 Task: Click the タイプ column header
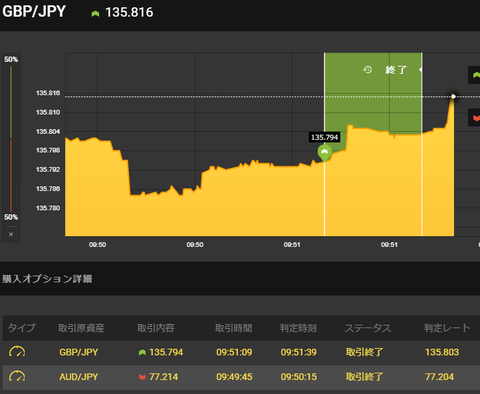click(21, 328)
